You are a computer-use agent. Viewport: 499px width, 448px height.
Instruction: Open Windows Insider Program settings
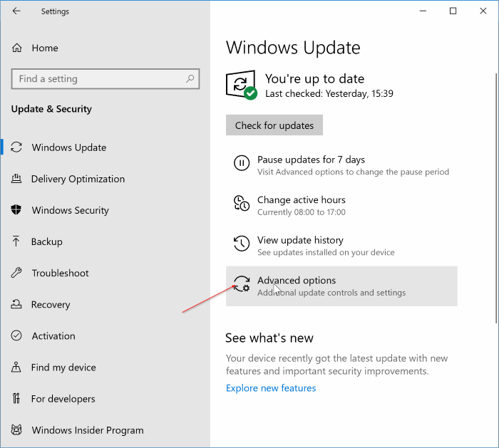(x=88, y=430)
